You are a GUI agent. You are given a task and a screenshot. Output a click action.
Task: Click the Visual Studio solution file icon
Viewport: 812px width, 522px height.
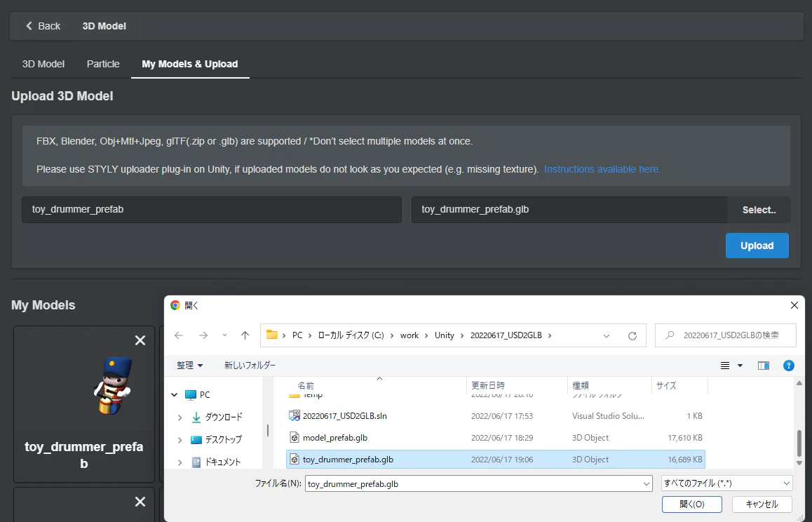294,415
